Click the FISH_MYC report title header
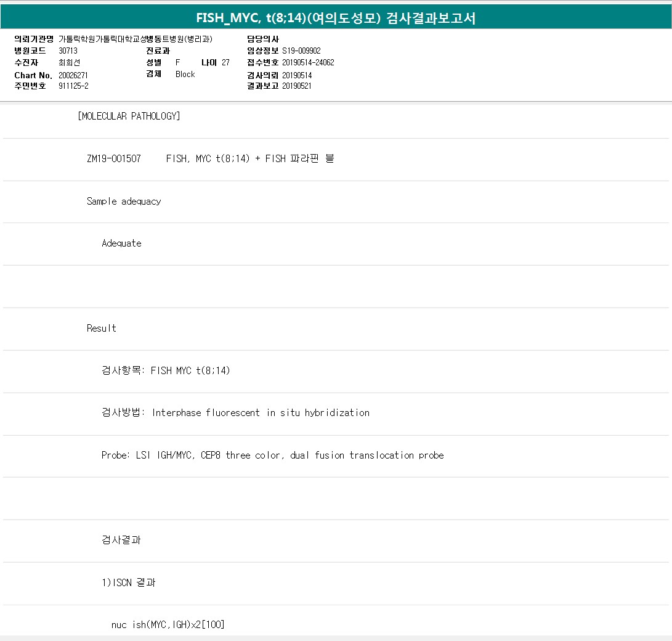Image resolution: width=672 pixels, height=641 pixels. [x=336, y=18]
